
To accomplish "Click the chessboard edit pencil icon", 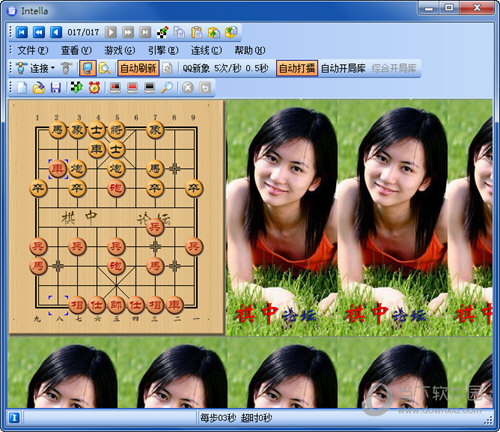I will 162,32.
